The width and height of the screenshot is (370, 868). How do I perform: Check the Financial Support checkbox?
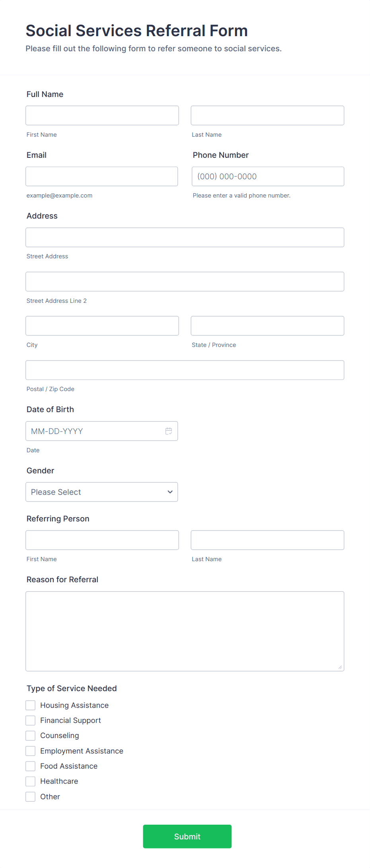point(30,720)
